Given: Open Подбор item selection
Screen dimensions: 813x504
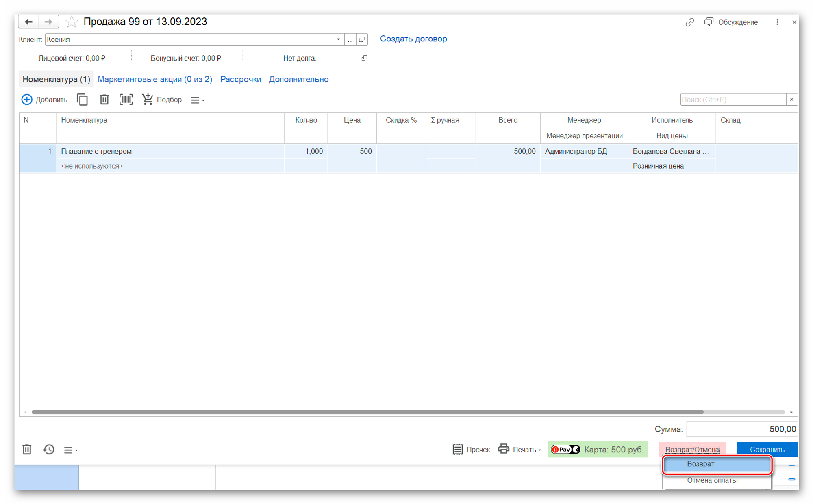Looking at the screenshot, I should (x=162, y=100).
